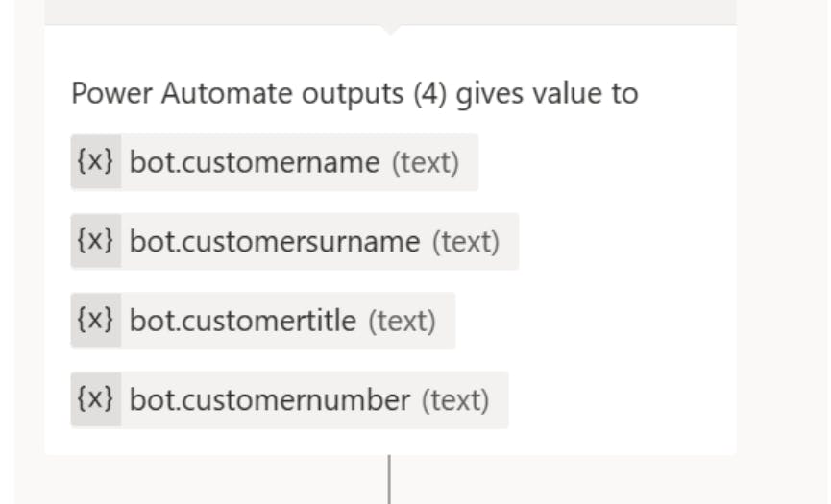Click the {x} icon beside bot.customername
The image size is (831, 504).
pos(96,161)
